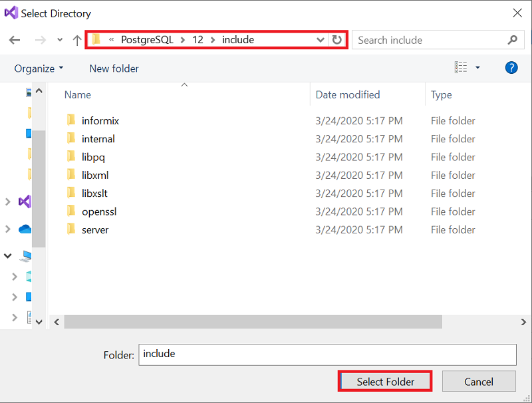Select PostgreSQL in the address path
The height and width of the screenshot is (403, 532).
tap(147, 40)
